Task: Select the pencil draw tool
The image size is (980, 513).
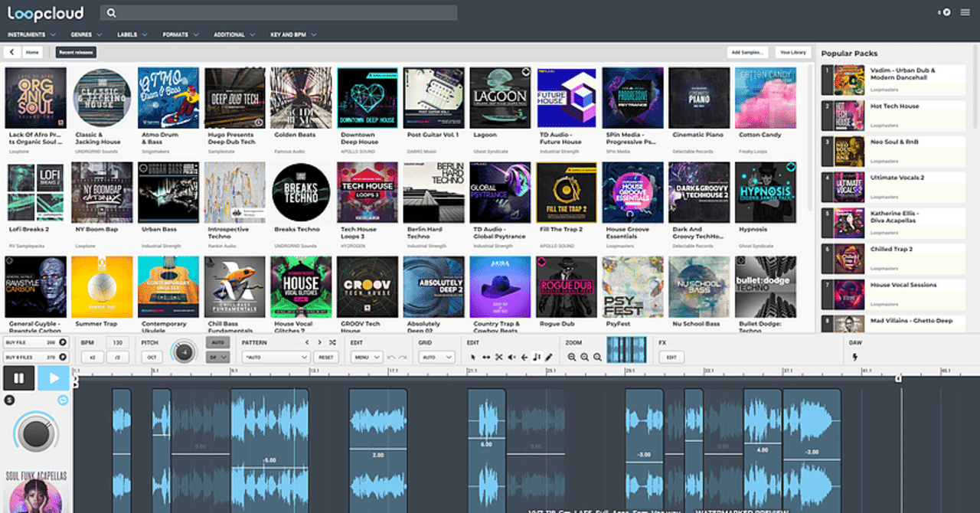Action: [549, 357]
